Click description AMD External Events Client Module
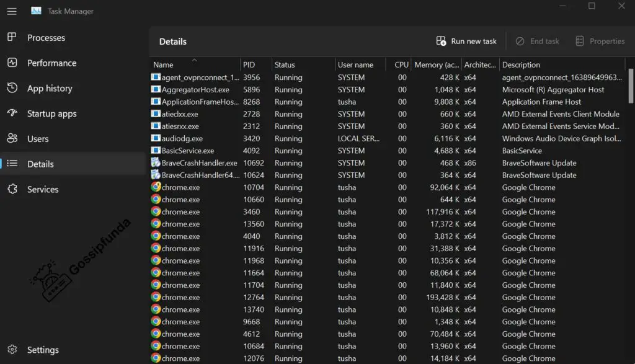The image size is (635, 364). click(x=561, y=114)
